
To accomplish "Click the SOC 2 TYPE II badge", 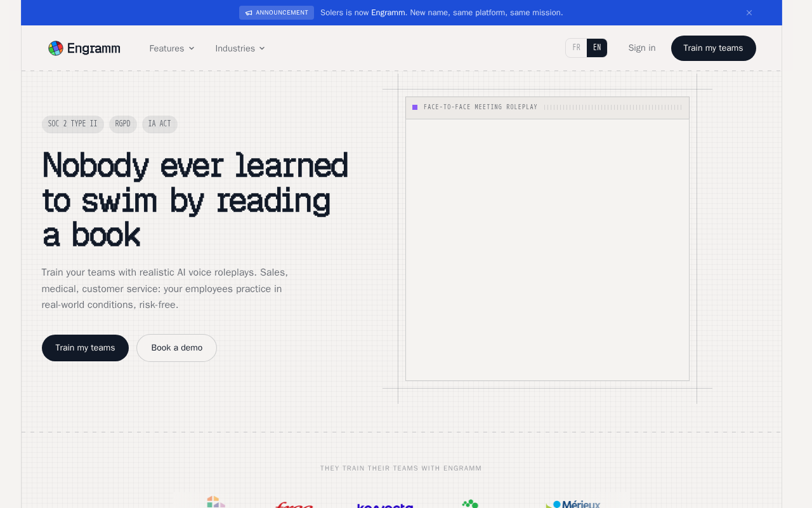I will pos(73,124).
